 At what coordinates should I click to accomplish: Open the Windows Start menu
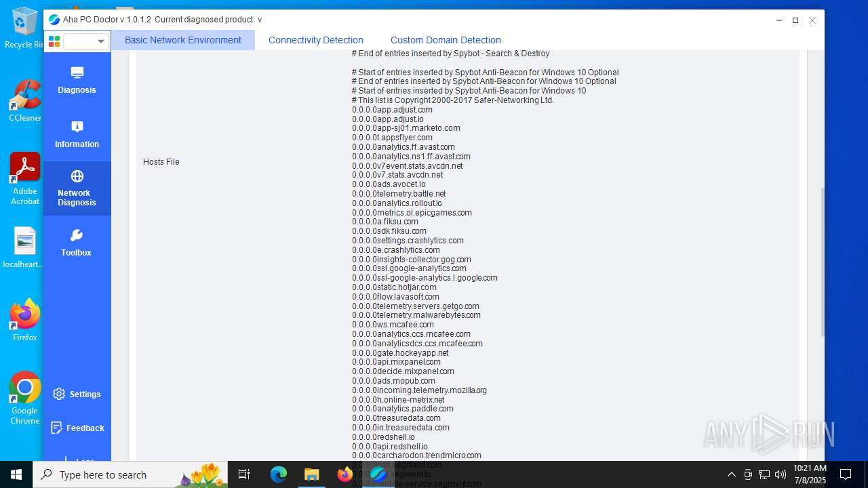(x=16, y=474)
